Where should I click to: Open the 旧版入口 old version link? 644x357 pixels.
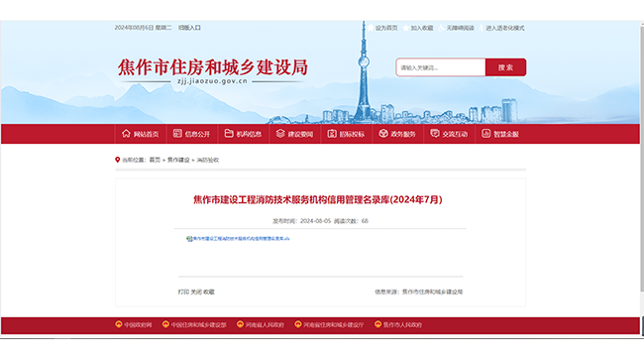pyautogui.click(x=189, y=28)
